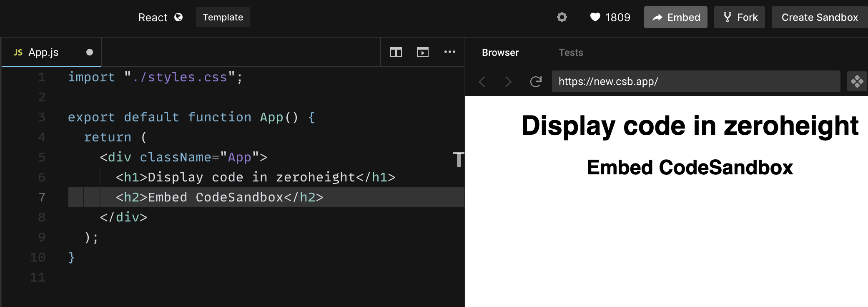
Task: Open preview in new window icon
Action: tap(857, 81)
